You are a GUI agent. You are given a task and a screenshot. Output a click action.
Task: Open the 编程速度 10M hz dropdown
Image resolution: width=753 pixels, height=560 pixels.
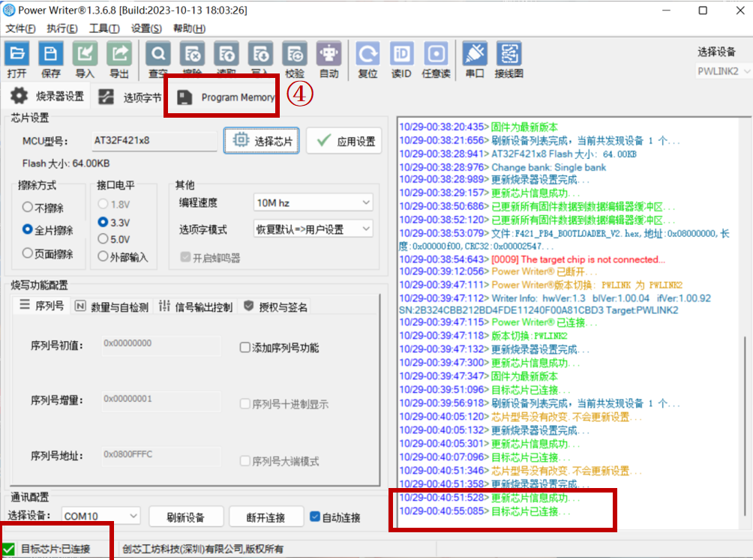click(313, 202)
